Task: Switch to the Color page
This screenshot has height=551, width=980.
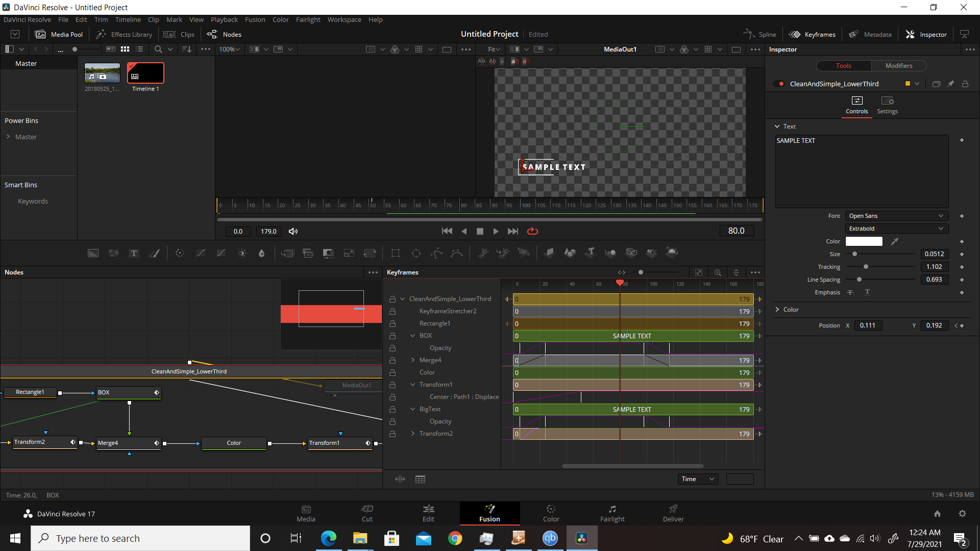Action: pyautogui.click(x=551, y=513)
